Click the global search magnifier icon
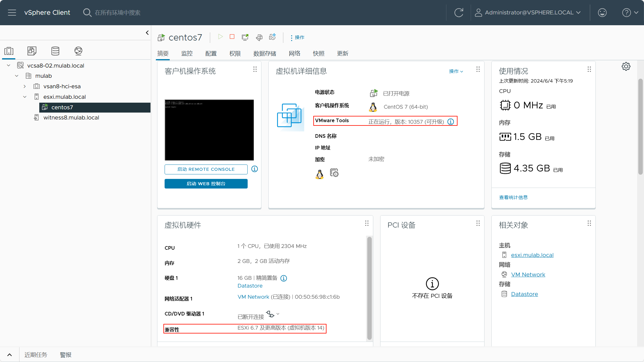The image size is (644, 362). [87, 13]
